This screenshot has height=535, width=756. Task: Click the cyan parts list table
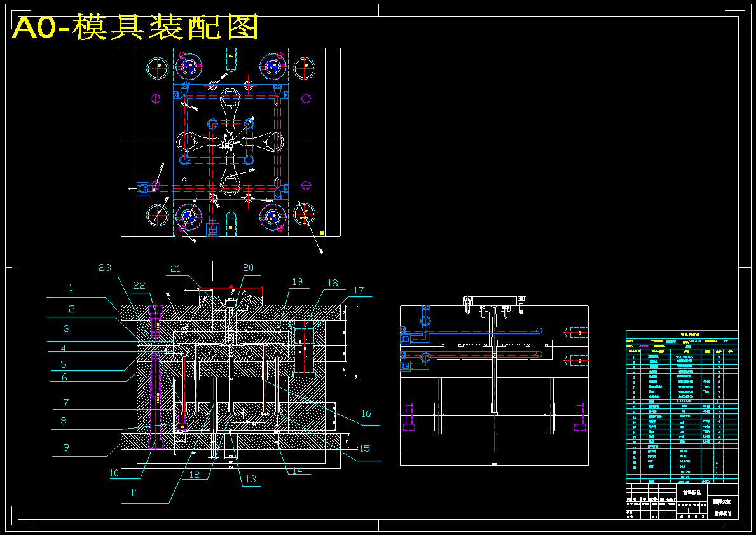coord(682,406)
